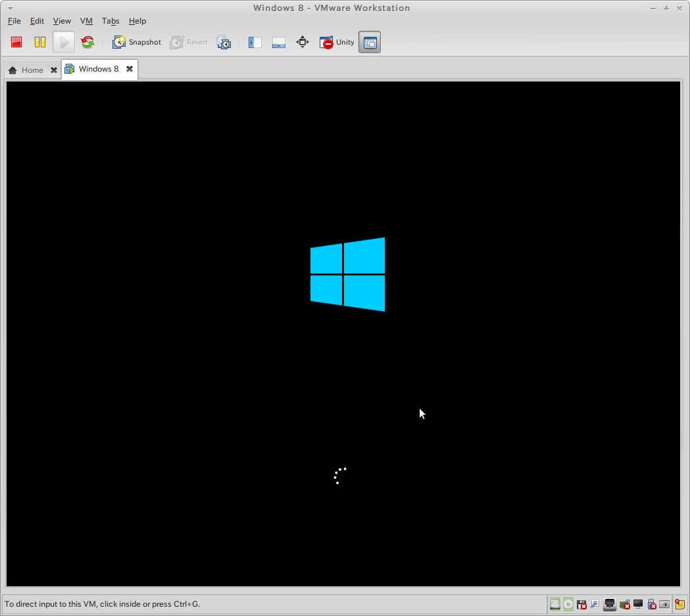690x616 pixels.
Task: Click the USB device status icon
Action: [652, 605]
